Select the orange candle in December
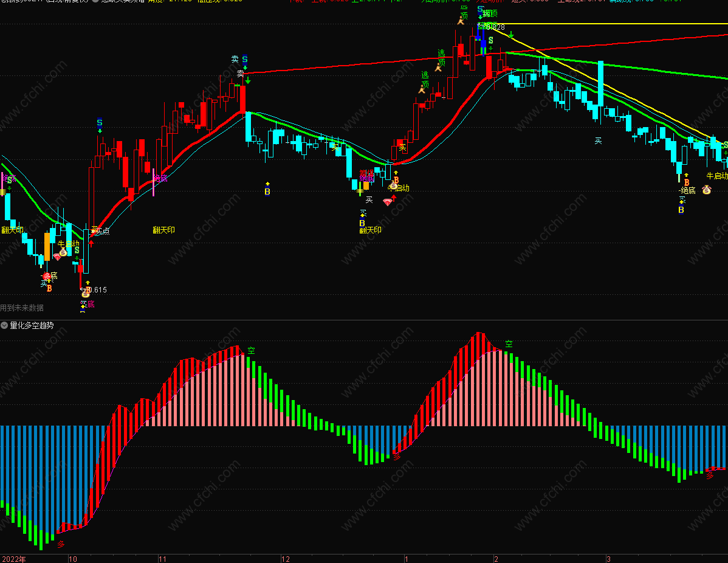Screen dimensions: 728x563 point(366,186)
